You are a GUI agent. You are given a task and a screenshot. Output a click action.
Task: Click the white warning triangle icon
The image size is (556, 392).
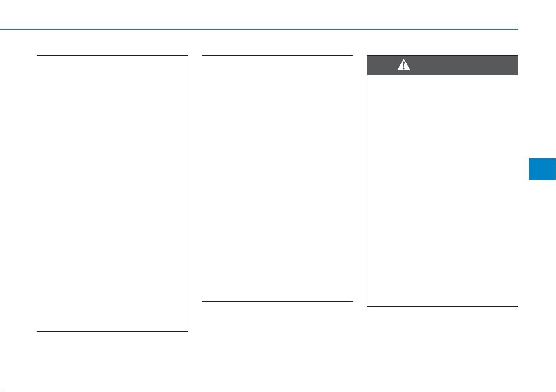coord(403,65)
